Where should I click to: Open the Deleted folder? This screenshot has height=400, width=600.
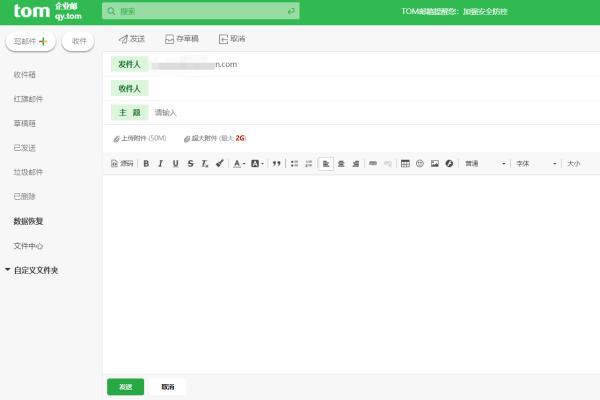(x=24, y=196)
